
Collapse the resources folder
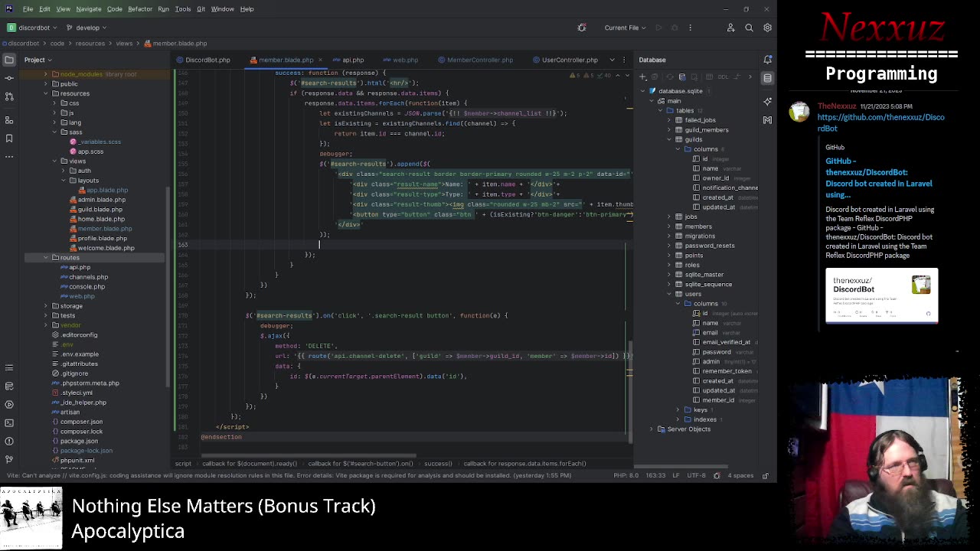point(45,93)
